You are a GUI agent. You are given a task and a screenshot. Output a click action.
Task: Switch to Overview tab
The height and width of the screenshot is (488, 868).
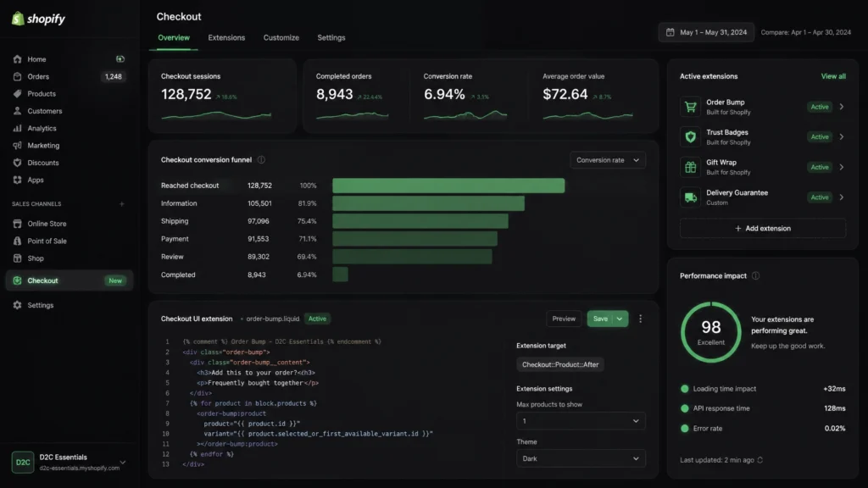174,37
